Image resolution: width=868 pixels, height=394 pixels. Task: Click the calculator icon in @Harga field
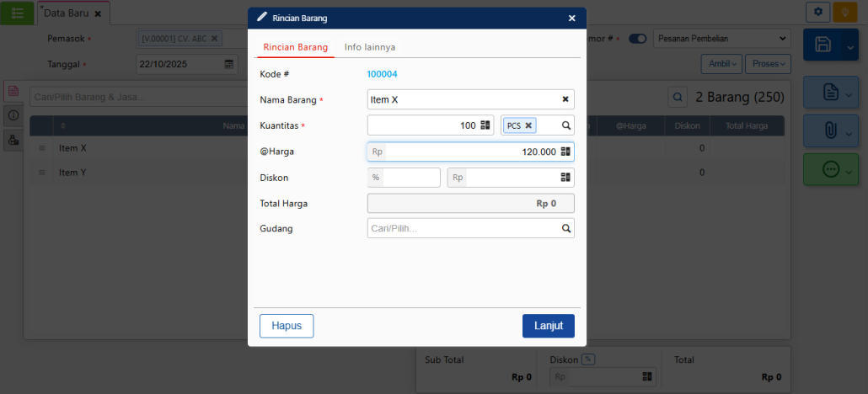[x=565, y=152]
